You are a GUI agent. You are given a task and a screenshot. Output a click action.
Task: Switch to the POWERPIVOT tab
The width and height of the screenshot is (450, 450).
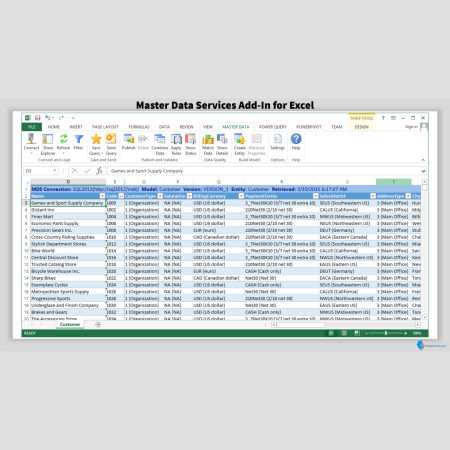coord(309,127)
